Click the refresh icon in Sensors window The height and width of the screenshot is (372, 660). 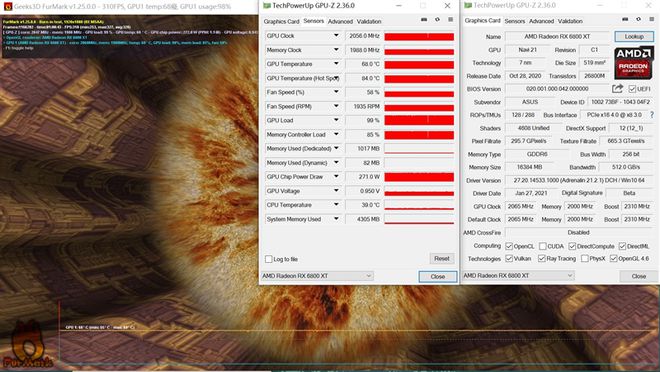point(437,20)
